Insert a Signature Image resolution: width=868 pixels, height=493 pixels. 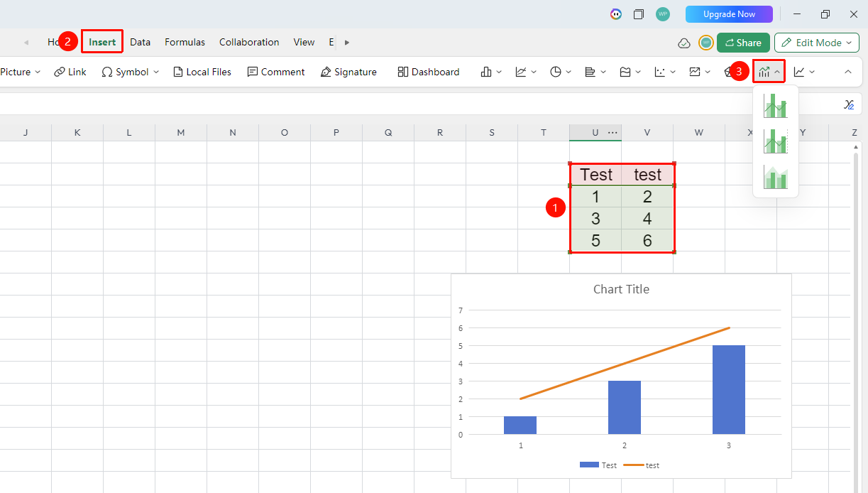[348, 72]
